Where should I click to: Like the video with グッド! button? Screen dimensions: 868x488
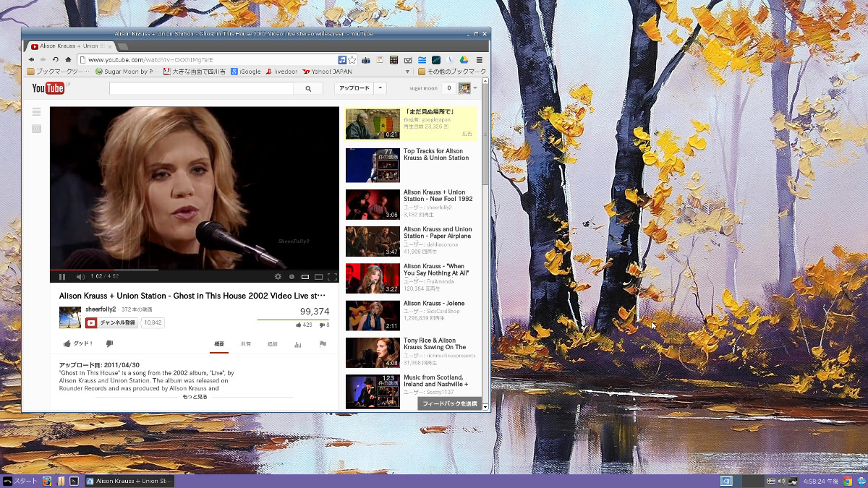(78, 343)
